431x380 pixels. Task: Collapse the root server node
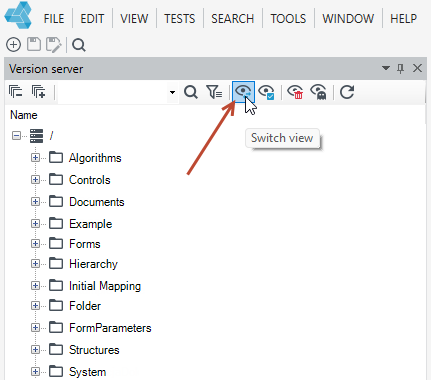16,136
